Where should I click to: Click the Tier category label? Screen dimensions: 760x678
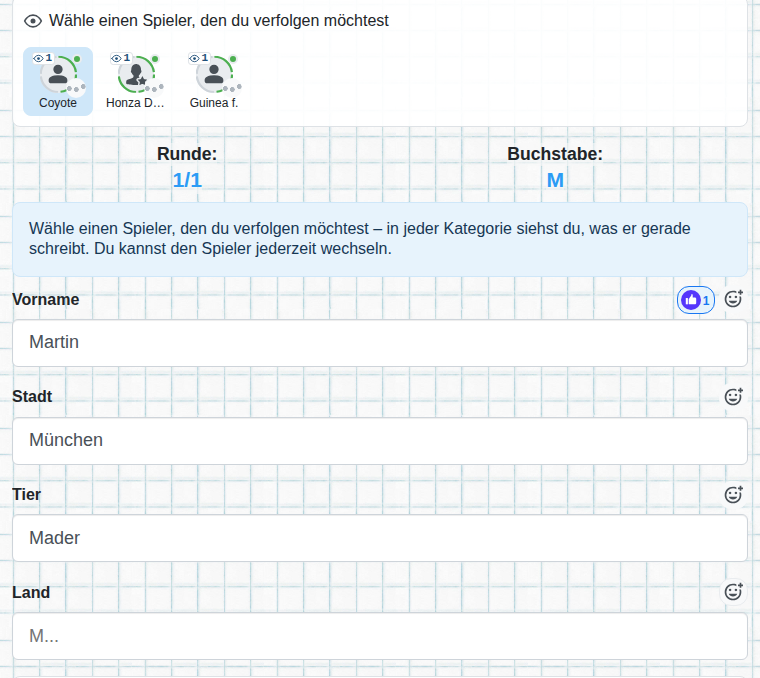coord(27,494)
